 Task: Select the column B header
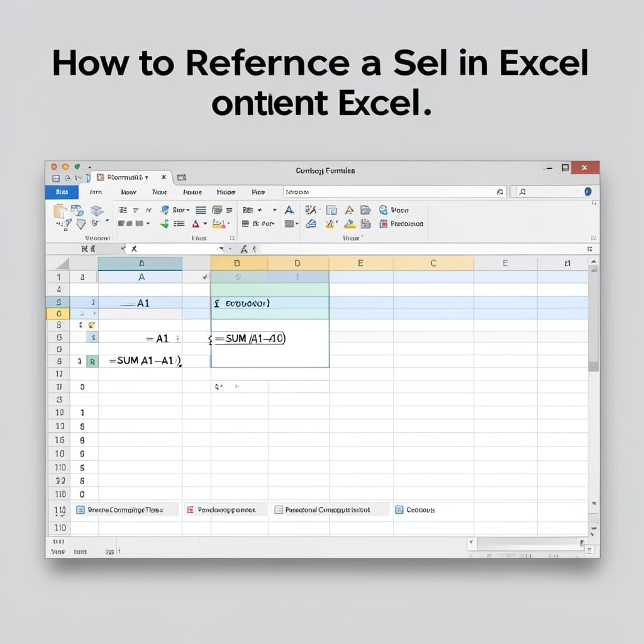point(239,264)
